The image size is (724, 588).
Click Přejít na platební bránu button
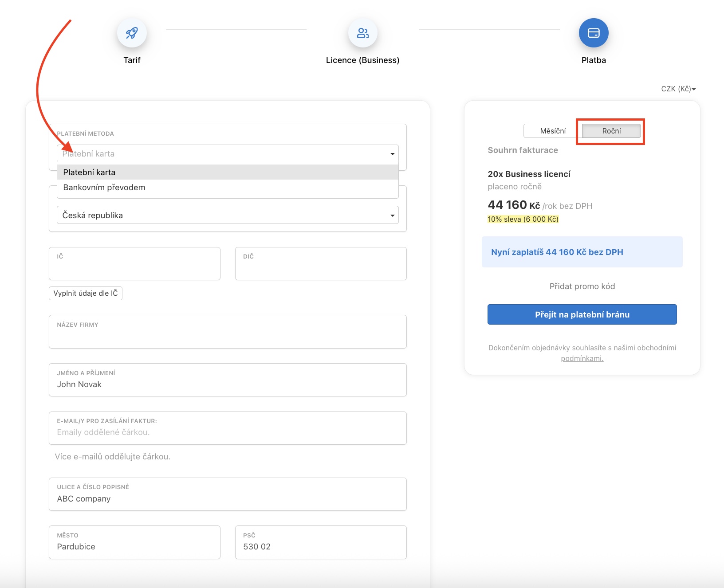(x=582, y=314)
